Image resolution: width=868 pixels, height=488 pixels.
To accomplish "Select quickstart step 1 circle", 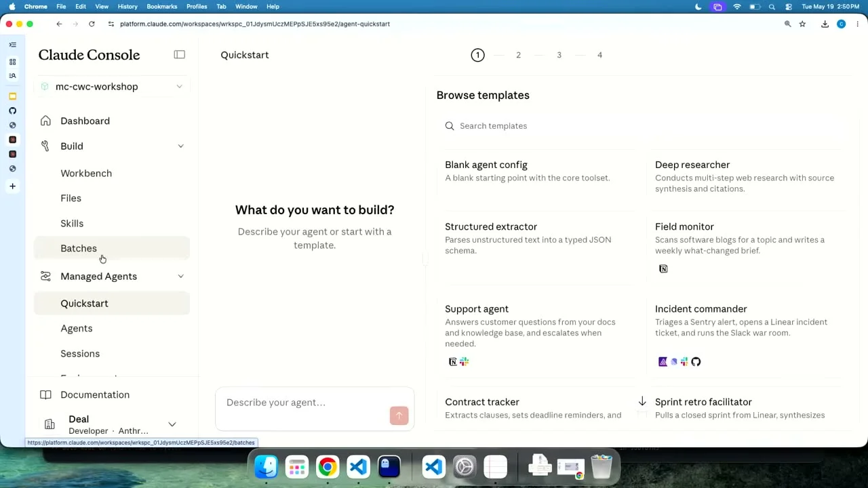I will point(477,55).
